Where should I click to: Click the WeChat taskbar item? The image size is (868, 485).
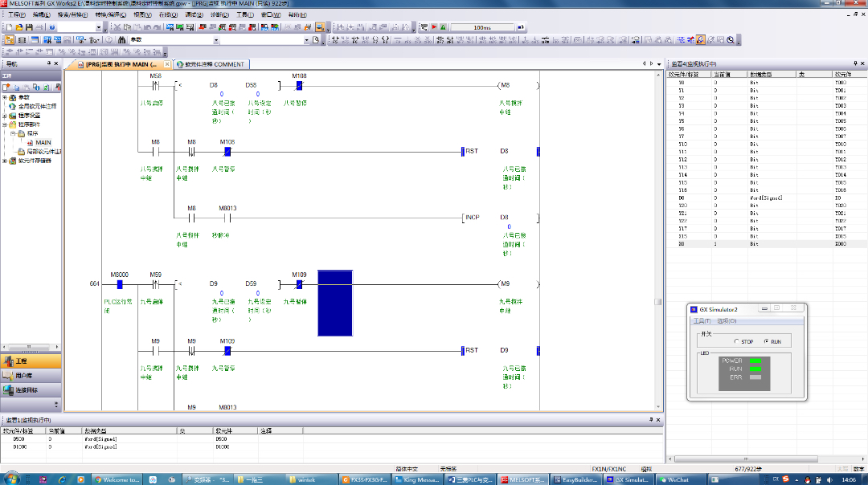680,479
